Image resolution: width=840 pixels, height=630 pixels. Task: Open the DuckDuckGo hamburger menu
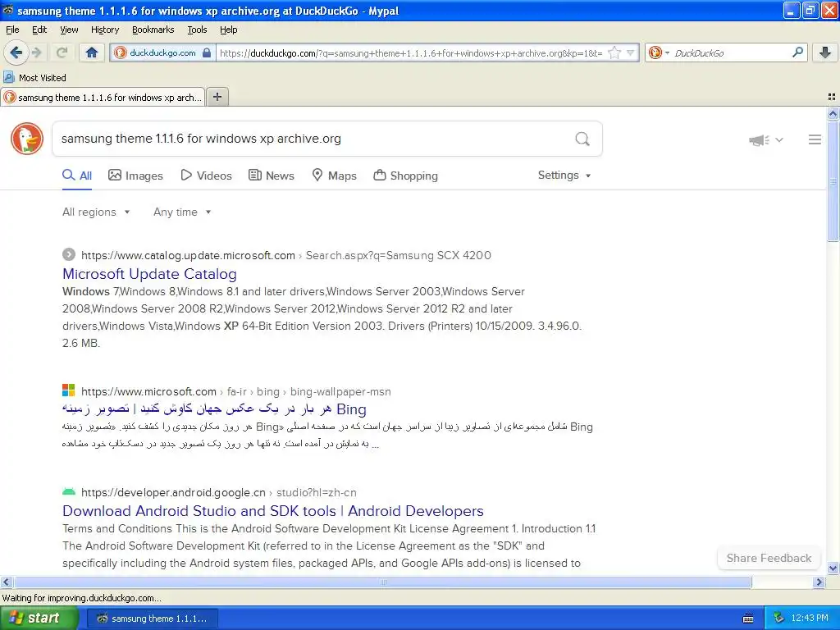(815, 139)
